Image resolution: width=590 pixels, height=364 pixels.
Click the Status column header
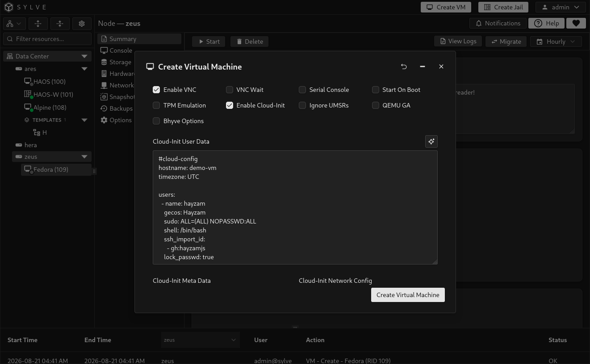(557, 340)
